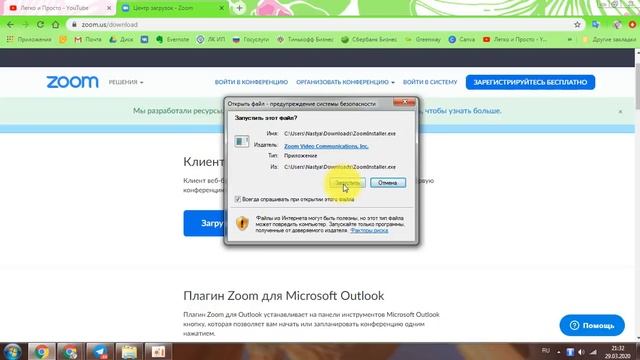
Task: Open the Приложения apps bookmark
Action: tap(29, 40)
